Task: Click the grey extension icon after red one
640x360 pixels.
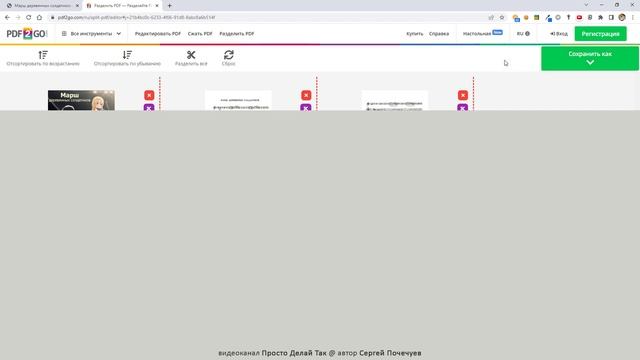Action: pos(590,18)
